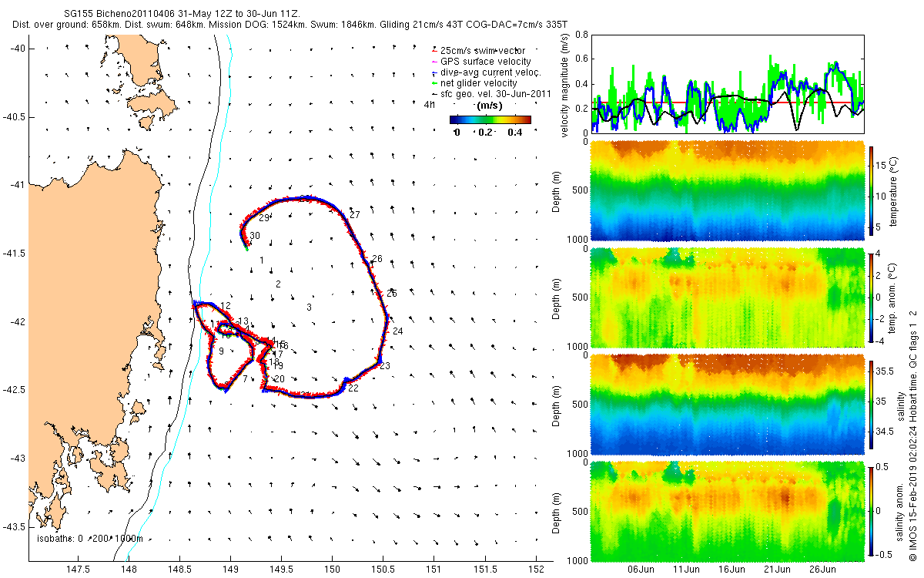This screenshot has width=924, height=578.
Task: Click the '06Jun' time axis tick label
Action: click(641, 570)
